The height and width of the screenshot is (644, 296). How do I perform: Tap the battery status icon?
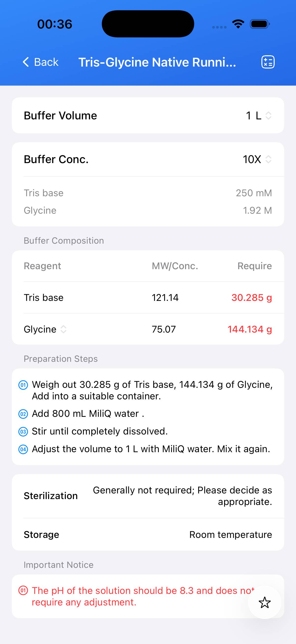tap(260, 24)
